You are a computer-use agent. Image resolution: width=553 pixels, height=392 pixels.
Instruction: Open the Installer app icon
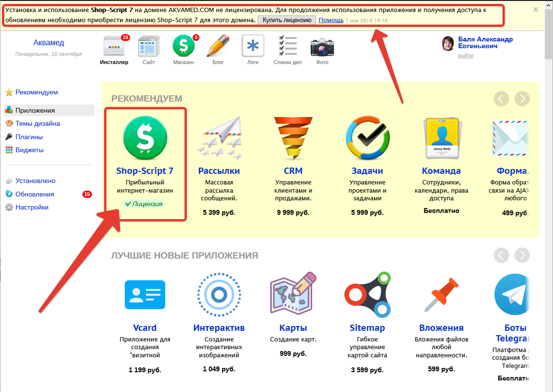click(x=114, y=47)
